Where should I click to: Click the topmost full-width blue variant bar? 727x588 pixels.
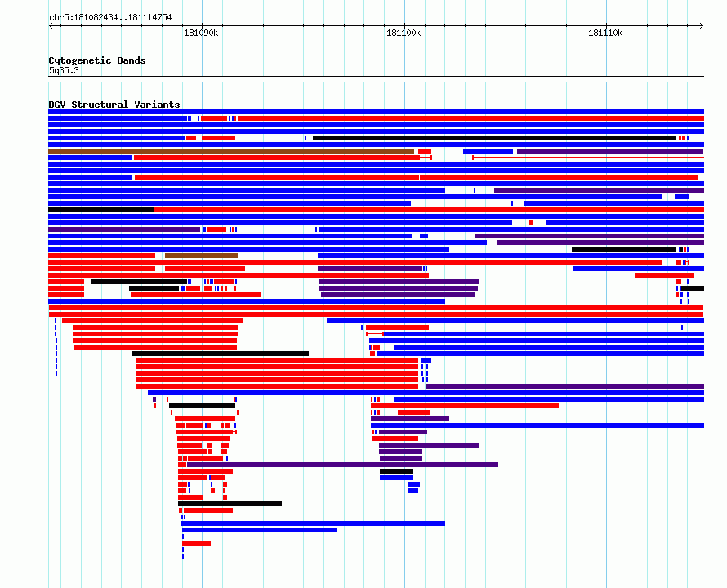point(376,112)
